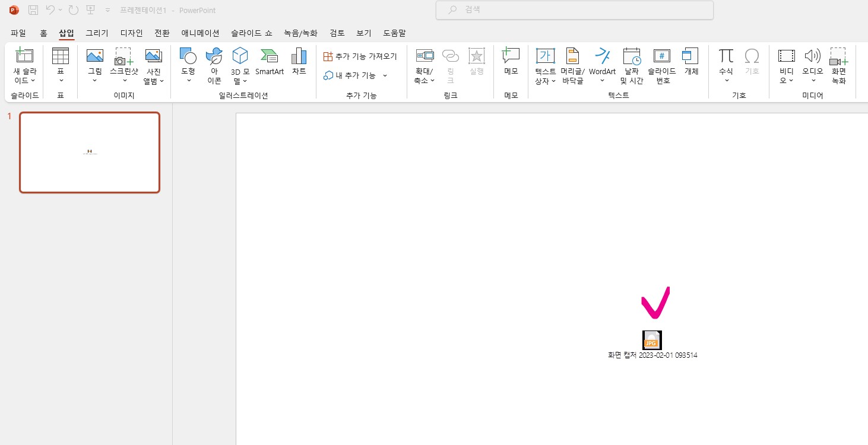
Task: Open header and footer settings
Action: click(x=572, y=65)
